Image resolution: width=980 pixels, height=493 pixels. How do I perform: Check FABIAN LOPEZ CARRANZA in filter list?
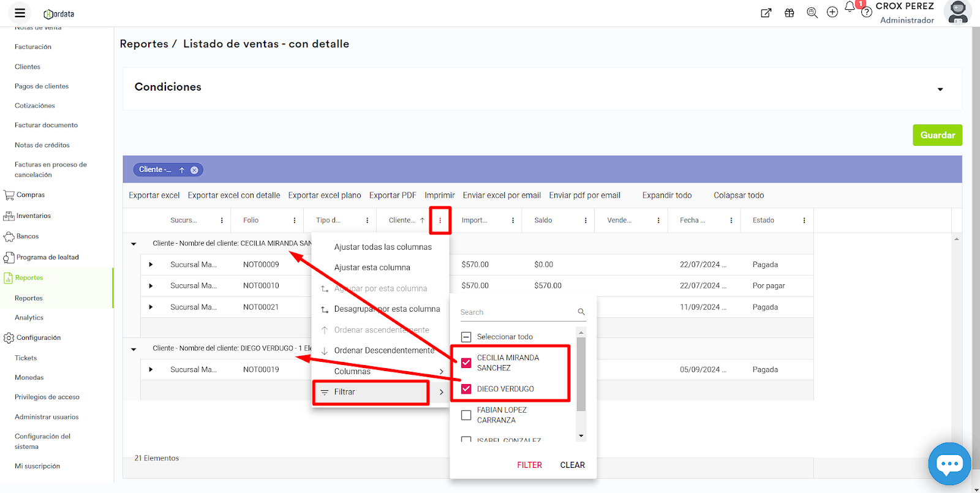pos(466,415)
